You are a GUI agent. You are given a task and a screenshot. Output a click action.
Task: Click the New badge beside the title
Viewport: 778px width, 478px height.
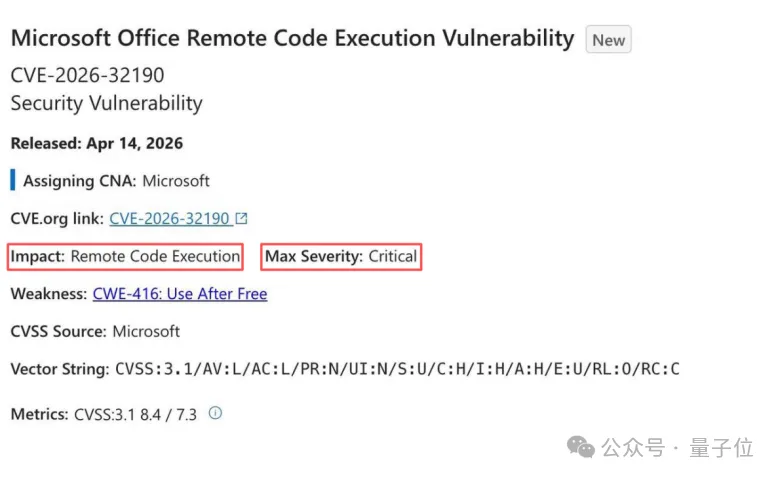[x=608, y=40]
